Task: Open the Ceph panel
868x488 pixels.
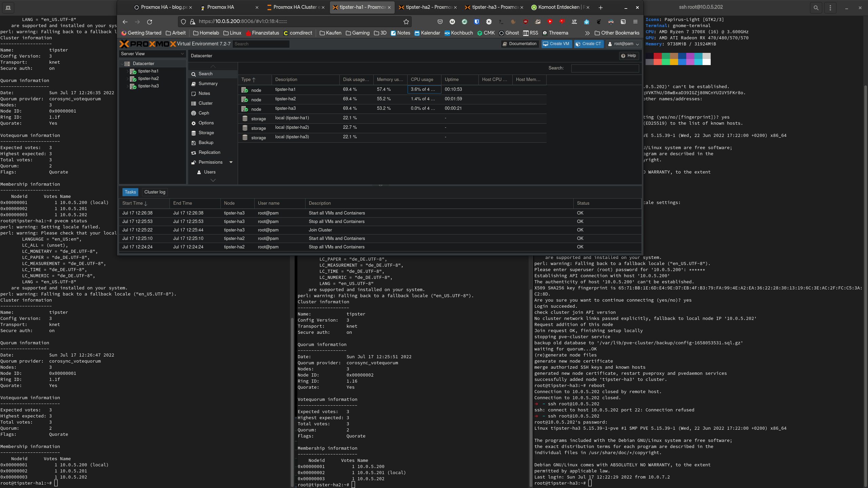Action: point(212,113)
